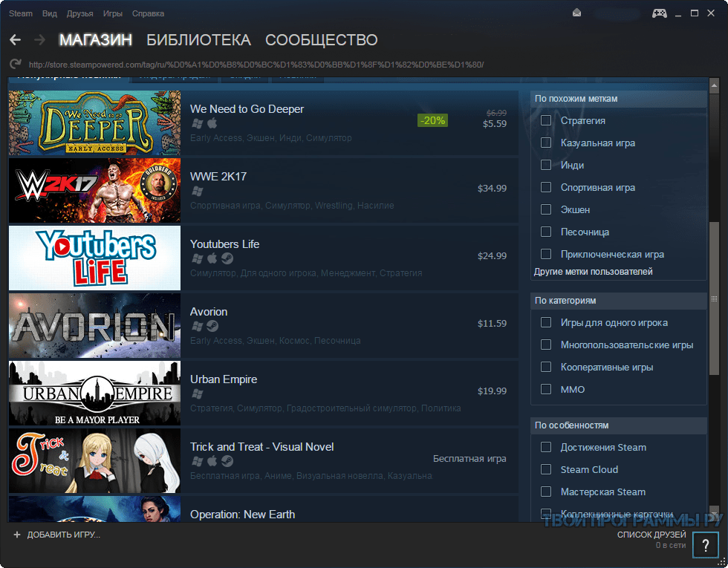Image resolution: width=728 pixels, height=568 pixels.
Task: Open the СООБЩЕСТВО section
Action: pyautogui.click(x=321, y=40)
